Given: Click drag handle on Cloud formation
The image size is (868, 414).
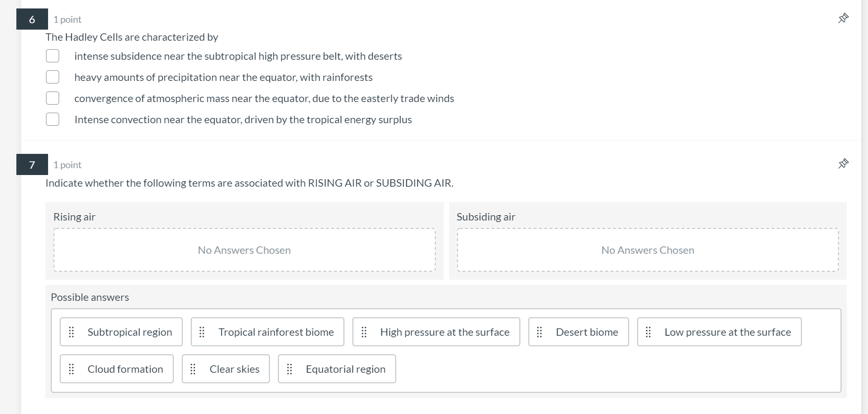Looking at the screenshot, I should pos(72,369).
